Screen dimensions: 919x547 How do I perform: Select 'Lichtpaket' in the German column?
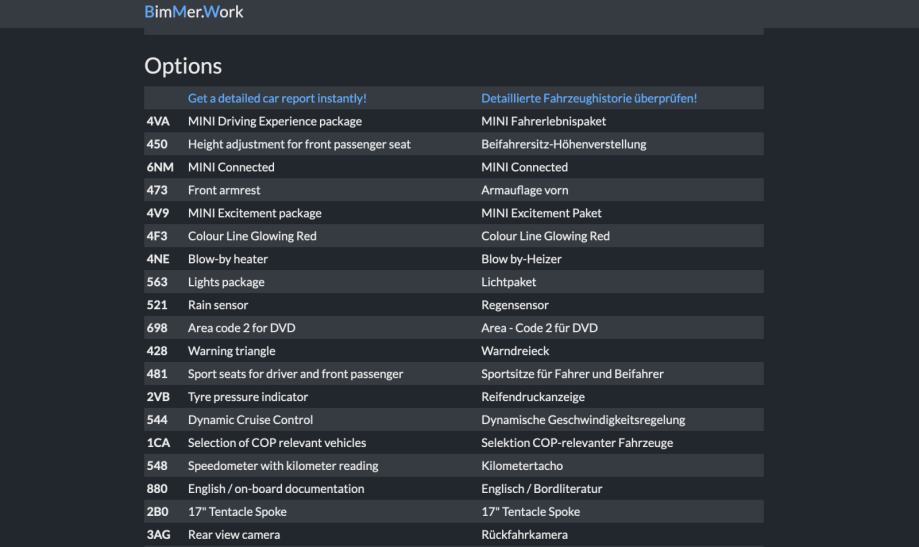pyautogui.click(x=510, y=282)
